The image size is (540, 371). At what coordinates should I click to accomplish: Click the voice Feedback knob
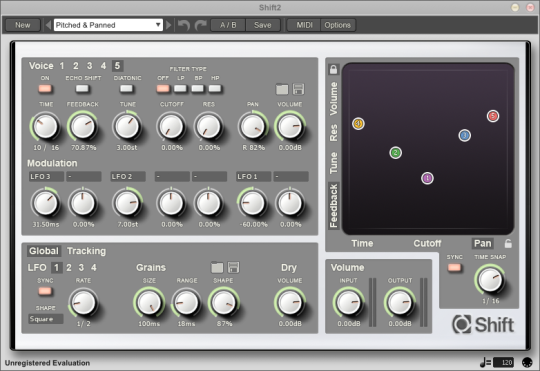[83, 126]
